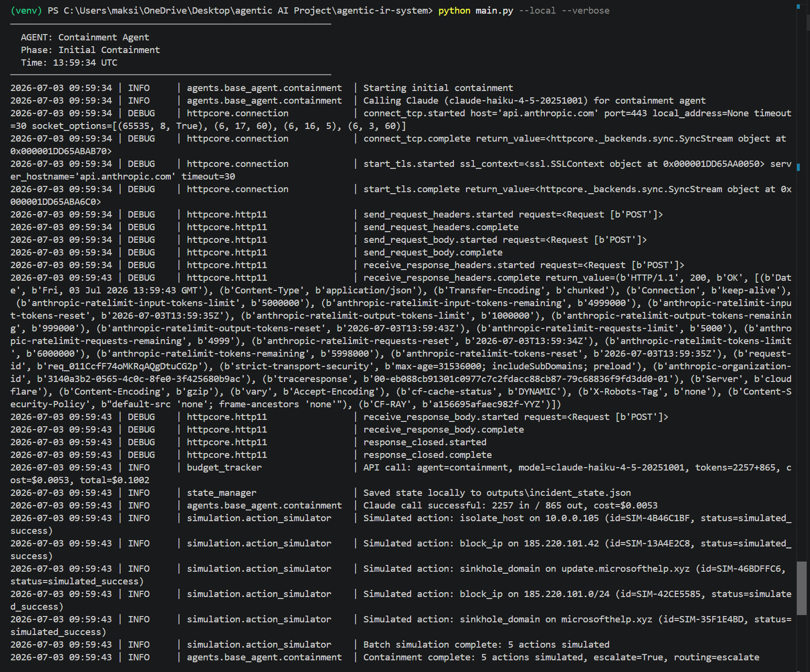This screenshot has width=810, height=672.
Task: Click the terminal vertical scrollbar thumb
Action: [802, 588]
